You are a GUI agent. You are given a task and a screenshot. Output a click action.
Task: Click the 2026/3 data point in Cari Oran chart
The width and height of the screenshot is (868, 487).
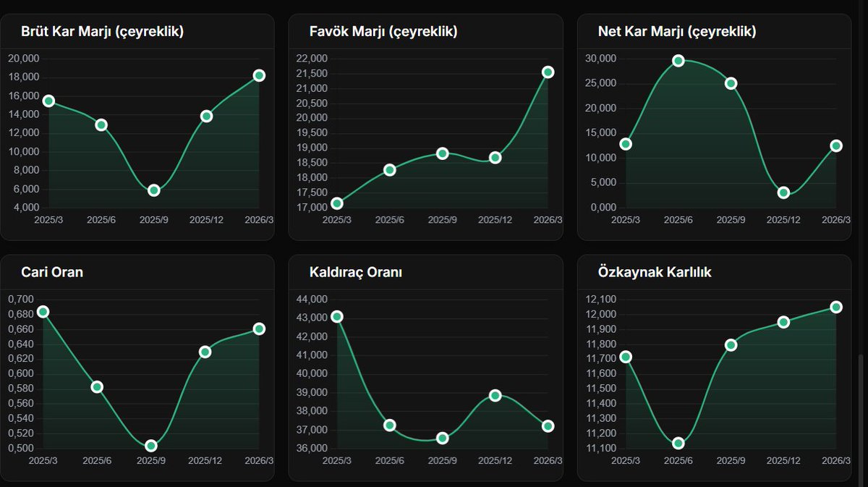click(259, 329)
